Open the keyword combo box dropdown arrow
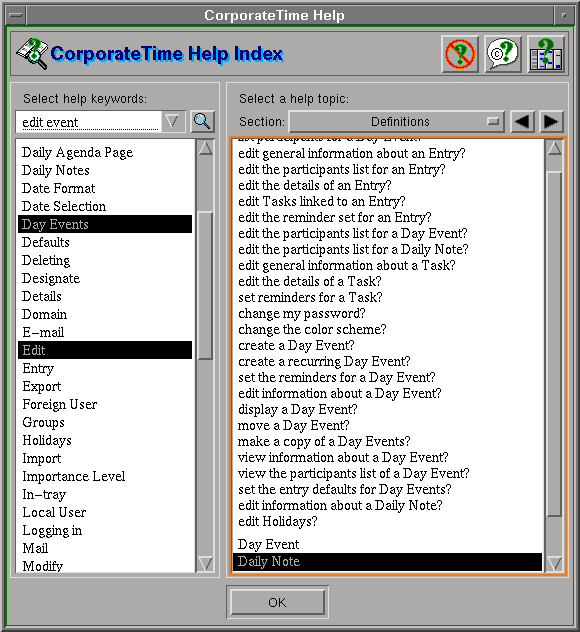 point(173,121)
